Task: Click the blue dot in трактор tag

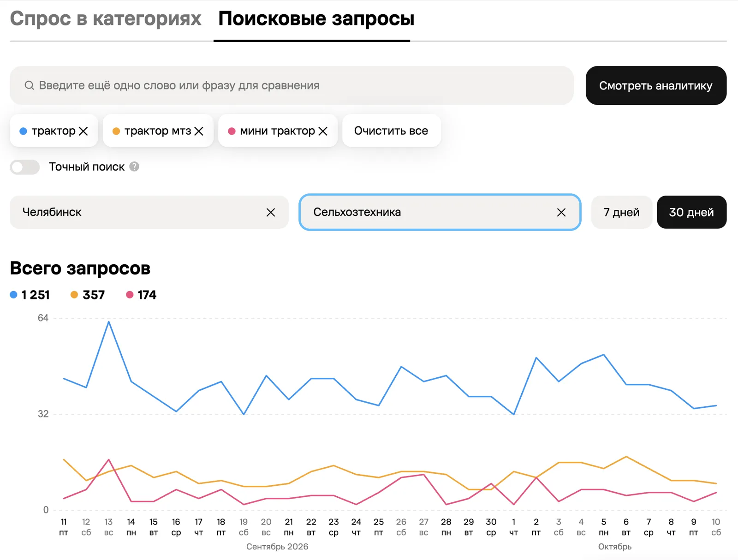Action: [x=23, y=131]
